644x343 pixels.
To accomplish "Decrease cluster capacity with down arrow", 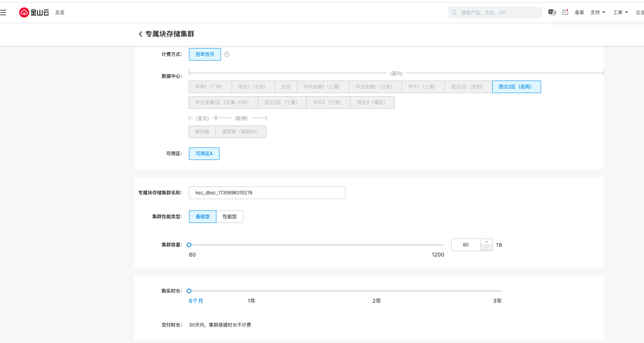I will [x=486, y=248].
